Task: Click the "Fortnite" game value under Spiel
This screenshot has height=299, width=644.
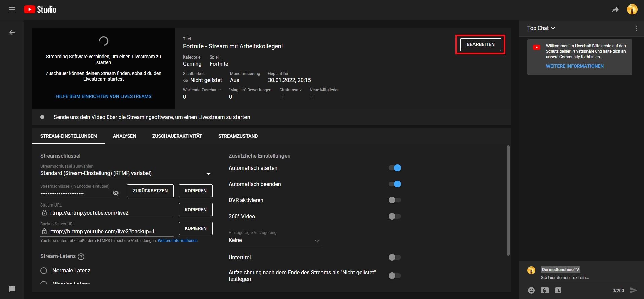Action: tap(219, 64)
